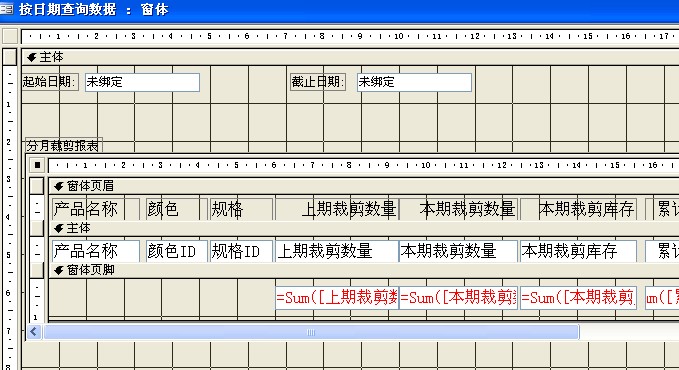Click the 截止日期 unbound text box
This screenshot has height=370, width=679.
414,82
